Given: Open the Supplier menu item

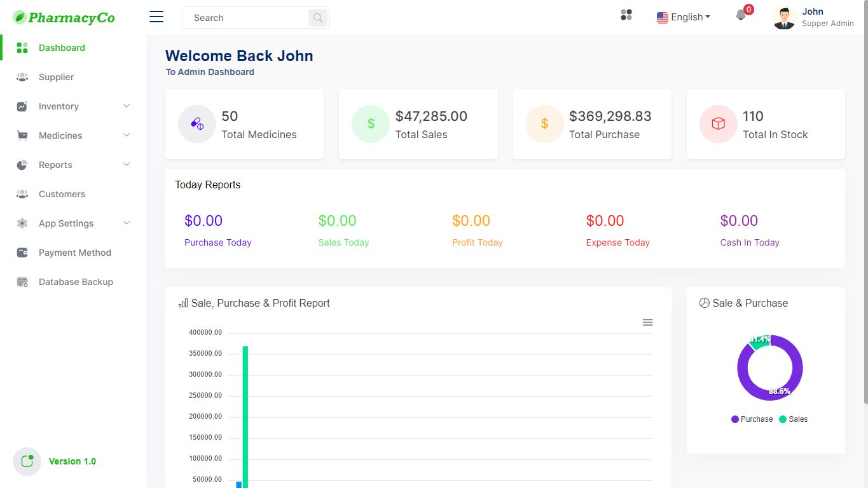Looking at the screenshot, I should pyautogui.click(x=56, y=77).
